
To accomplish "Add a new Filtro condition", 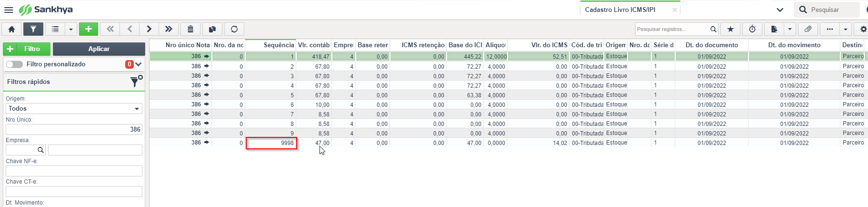I will 27,49.
